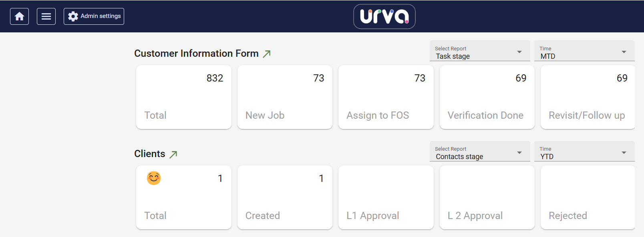Open the Created clients card
This screenshot has height=237, width=644.
(x=285, y=197)
